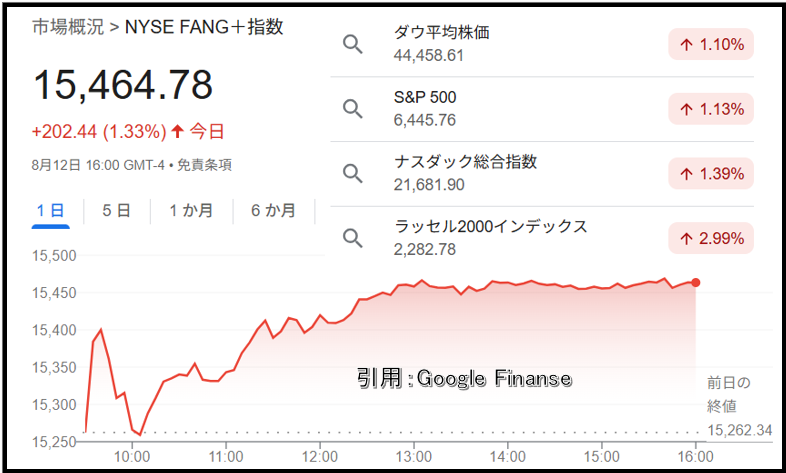Switch to the 5日 chart range
Screen dimensions: 786x473
click(116, 211)
